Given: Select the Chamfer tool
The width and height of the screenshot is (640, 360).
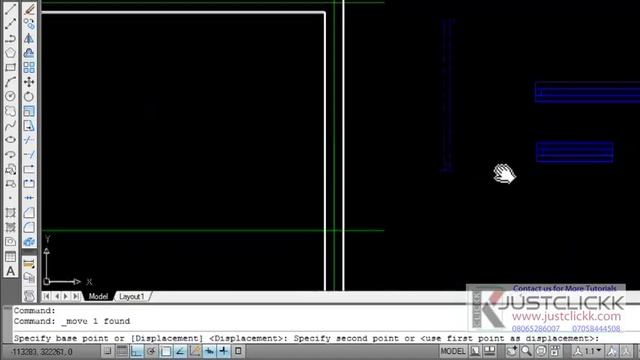Looking at the screenshot, I should tap(29, 213).
